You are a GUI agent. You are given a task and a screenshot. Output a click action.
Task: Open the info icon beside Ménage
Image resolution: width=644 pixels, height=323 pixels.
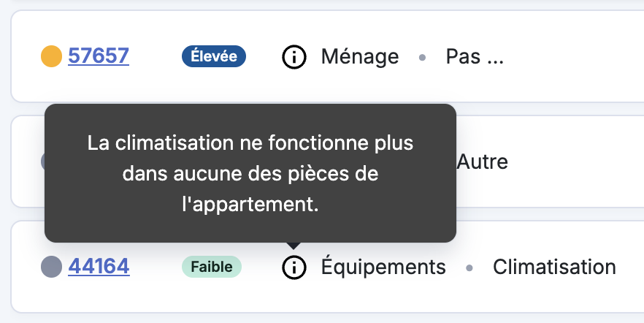coord(294,57)
